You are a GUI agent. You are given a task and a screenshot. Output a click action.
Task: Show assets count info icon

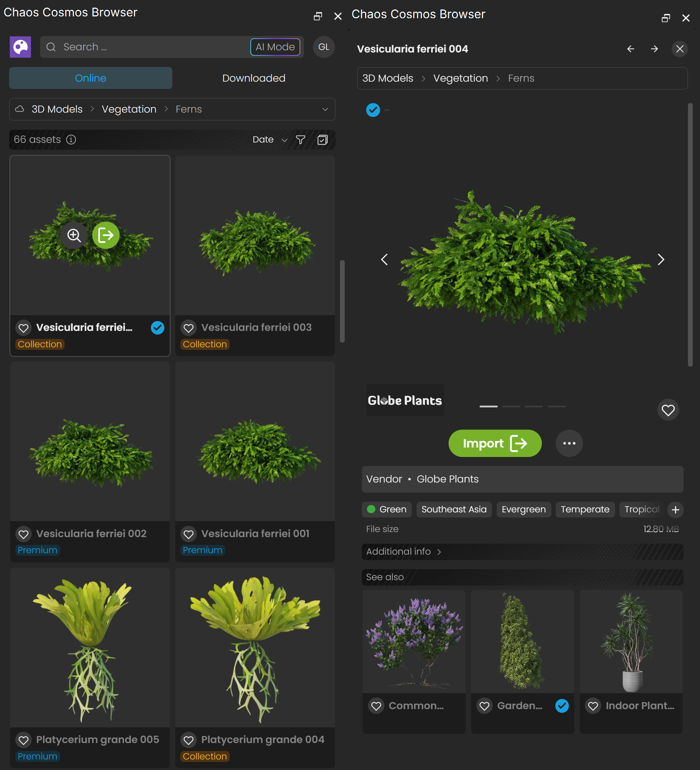point(71,140)
